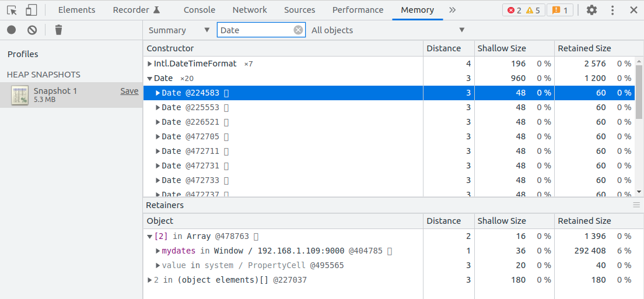Image resolution: width=644 pixels, height=299 pixels.
Task: Open the DevTools kebab menu
Action: pyautogui.click(x=612, y=10)
